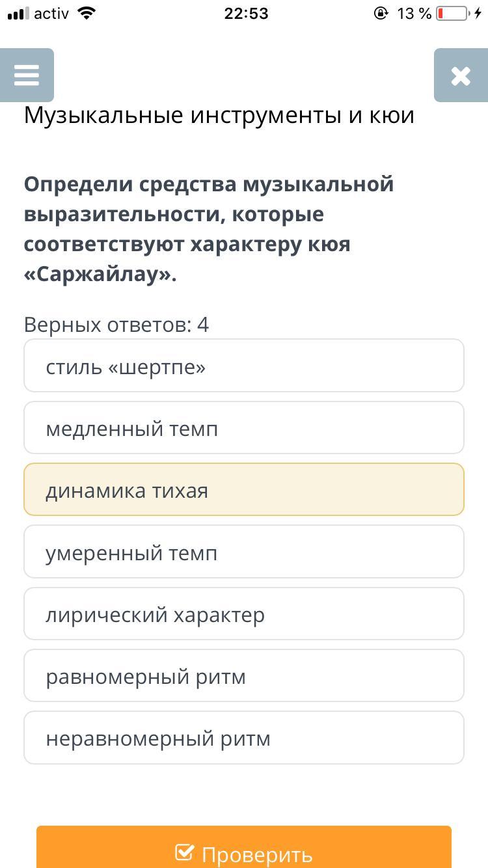Select answer лирический характер

244,614
